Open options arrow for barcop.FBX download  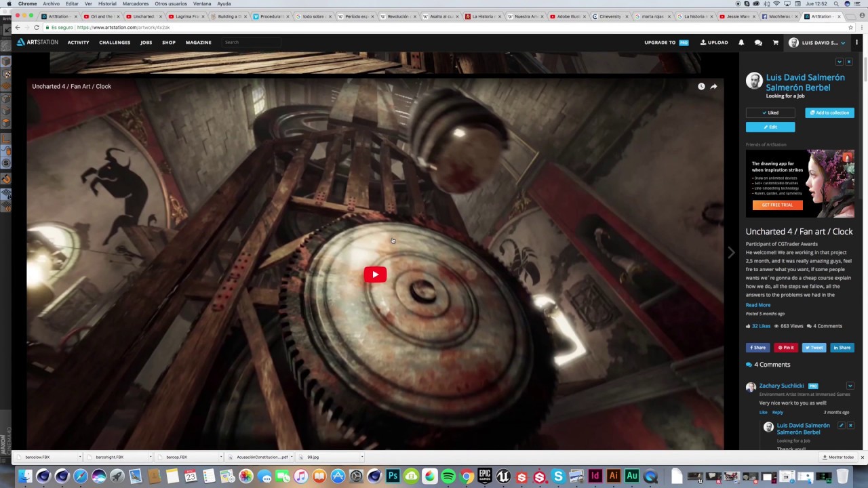click(x=220, y=457)
